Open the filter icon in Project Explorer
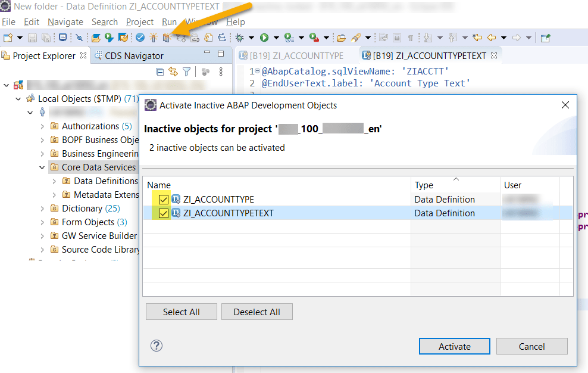588x373 pixels. click(186, 71)
